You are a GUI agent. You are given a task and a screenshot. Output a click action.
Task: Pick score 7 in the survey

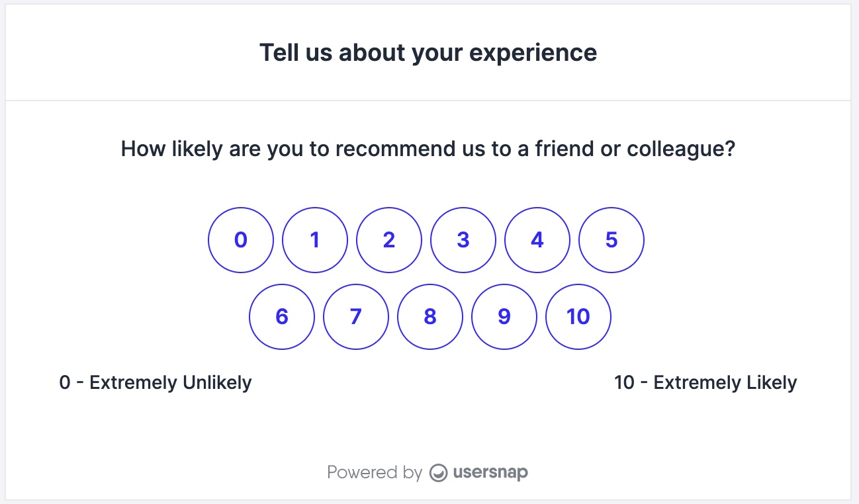(355, 316)
